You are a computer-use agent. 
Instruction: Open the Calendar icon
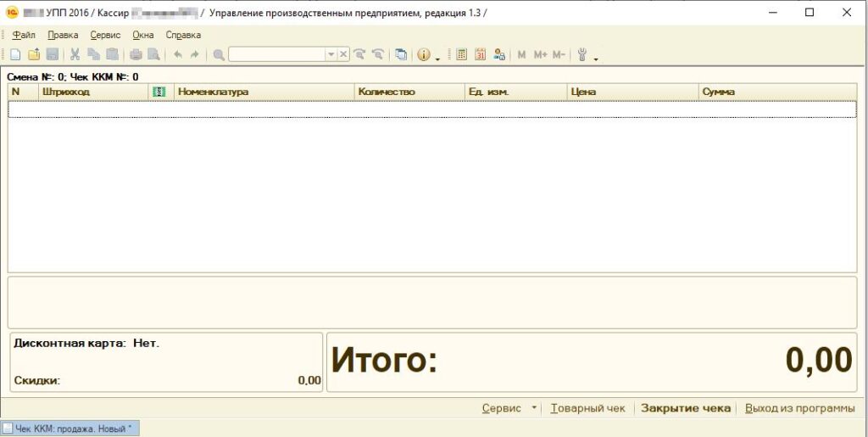(480, 54)
